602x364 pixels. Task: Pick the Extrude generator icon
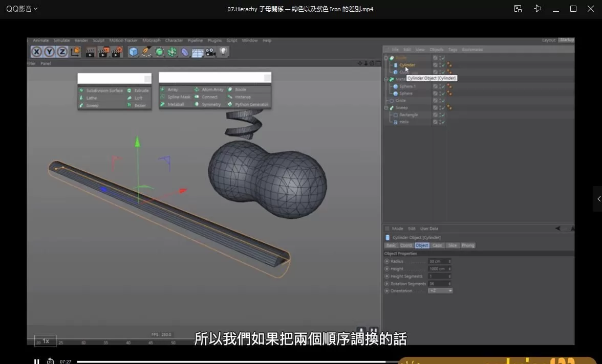(128, 90)
